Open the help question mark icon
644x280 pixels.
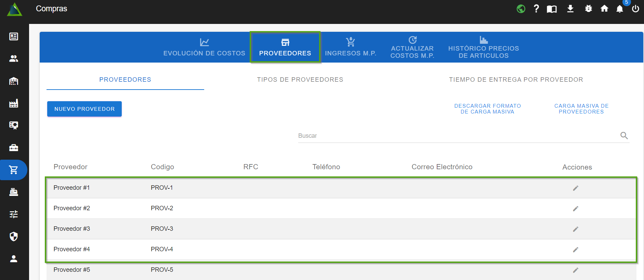(536, 9)
